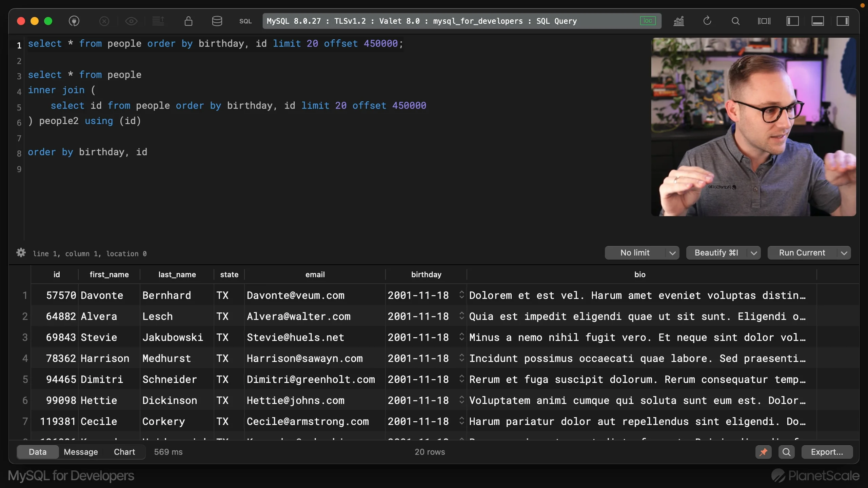Click the chart statistics icon in toolbar
Screen dimensions: 868x488
tap(679, 21)
